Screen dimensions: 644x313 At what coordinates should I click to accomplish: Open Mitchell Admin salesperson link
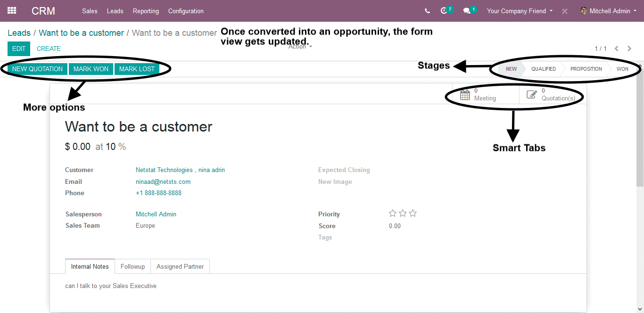(156, 214)
